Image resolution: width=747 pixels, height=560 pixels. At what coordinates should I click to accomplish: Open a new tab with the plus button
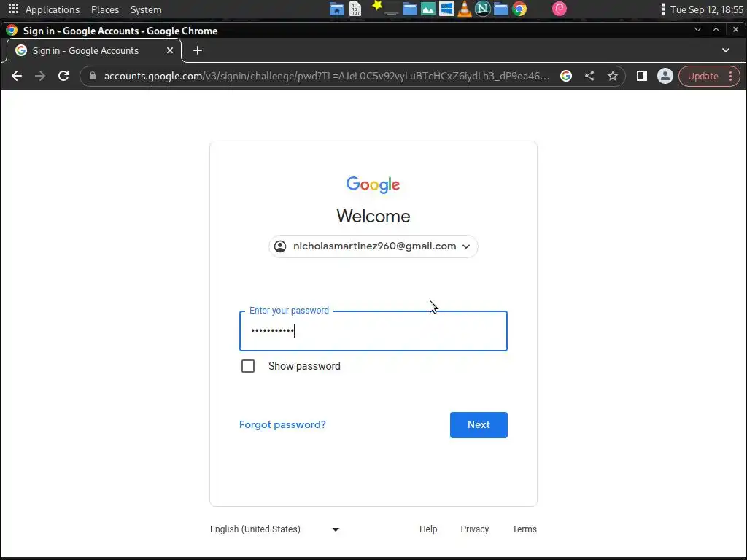coord(198,50)
